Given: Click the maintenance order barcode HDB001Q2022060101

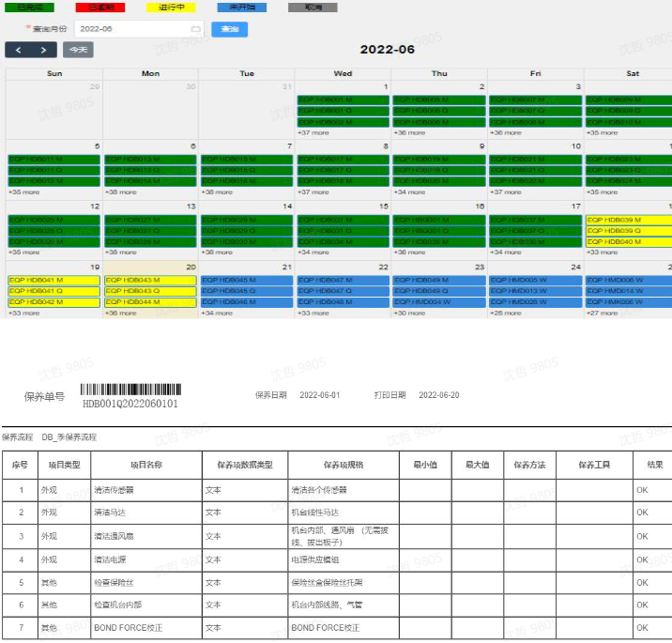Looking at the screenshot, I should (x=130, y=396).
